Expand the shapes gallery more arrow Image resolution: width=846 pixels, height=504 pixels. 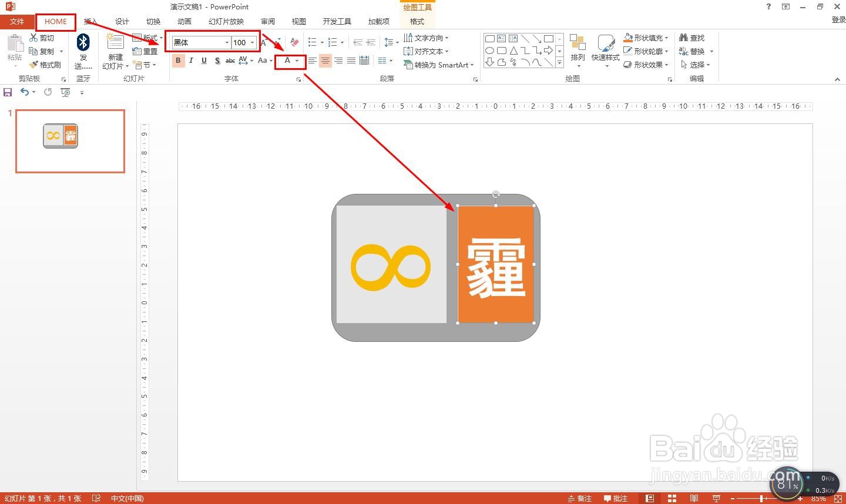tap(559, 62)
